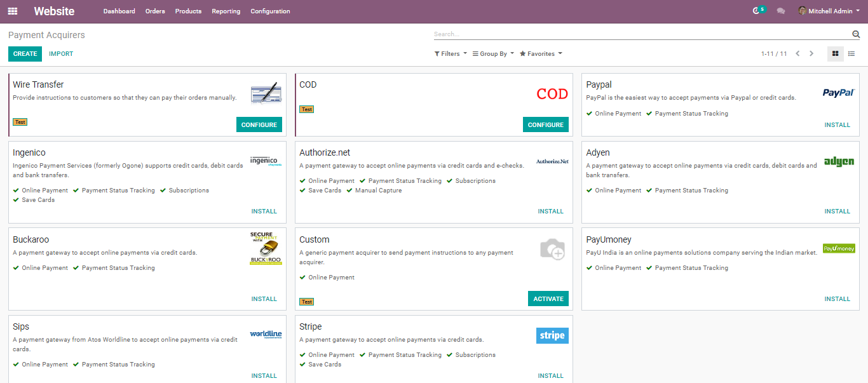Screen dimensions: 868x383
Task: Install the PayUmoney acquirer
Action: pyautogui.click(x=837, y=299)
